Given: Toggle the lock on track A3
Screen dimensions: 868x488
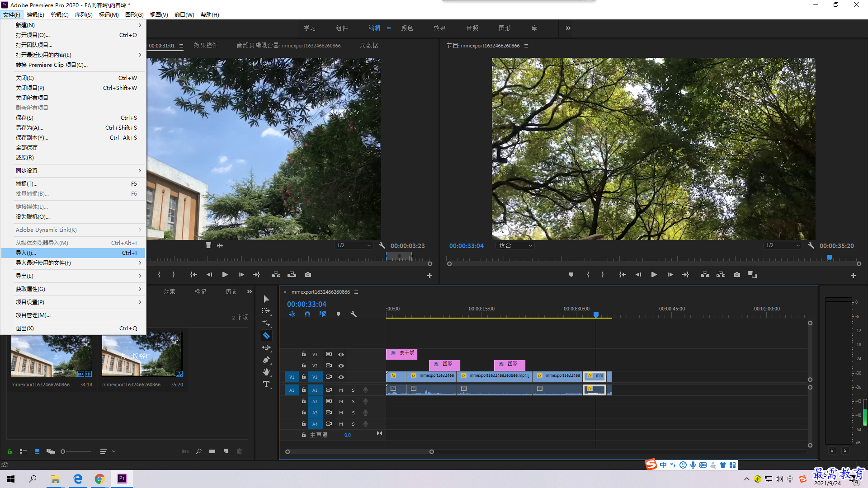Looking at the screenshot, I should [304, 413].
